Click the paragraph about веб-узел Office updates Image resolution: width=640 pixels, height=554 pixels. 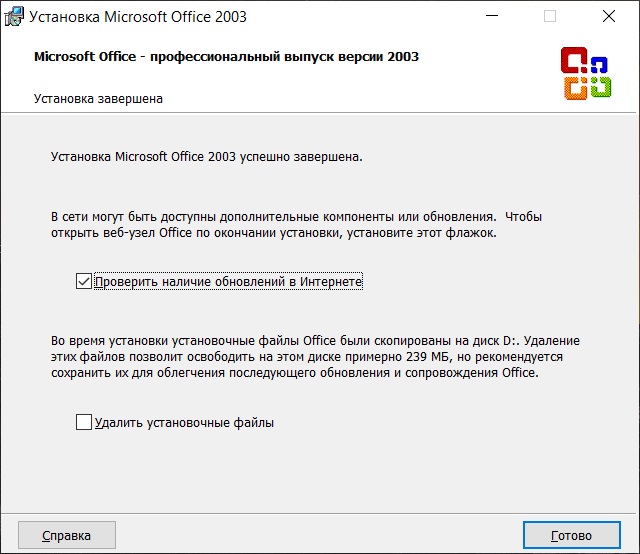pyautogui.click(x=296, y=225)
